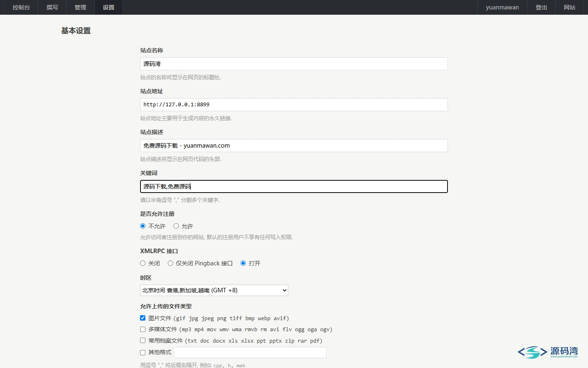Click the hint about 允许访问者注册到你的网站
Image resolution: width=588 pixels, height=368 pixels.
tap(216, 237)
